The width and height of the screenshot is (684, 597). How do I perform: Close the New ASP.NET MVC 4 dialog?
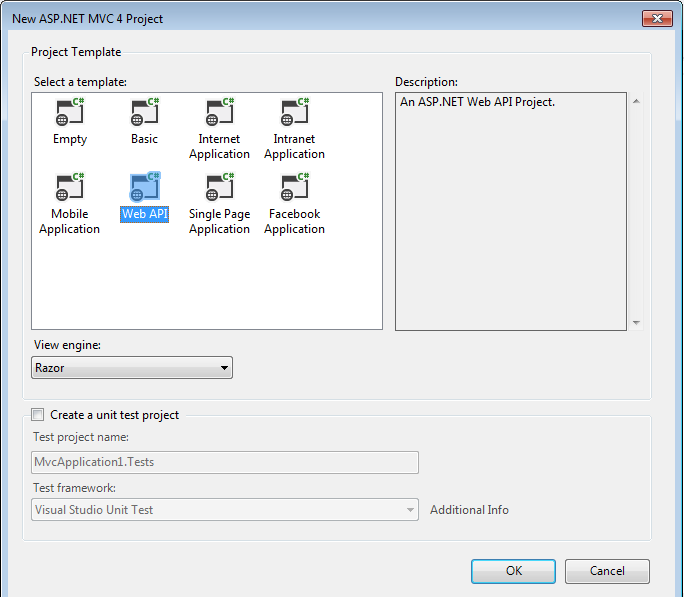(x=656, y=18)
